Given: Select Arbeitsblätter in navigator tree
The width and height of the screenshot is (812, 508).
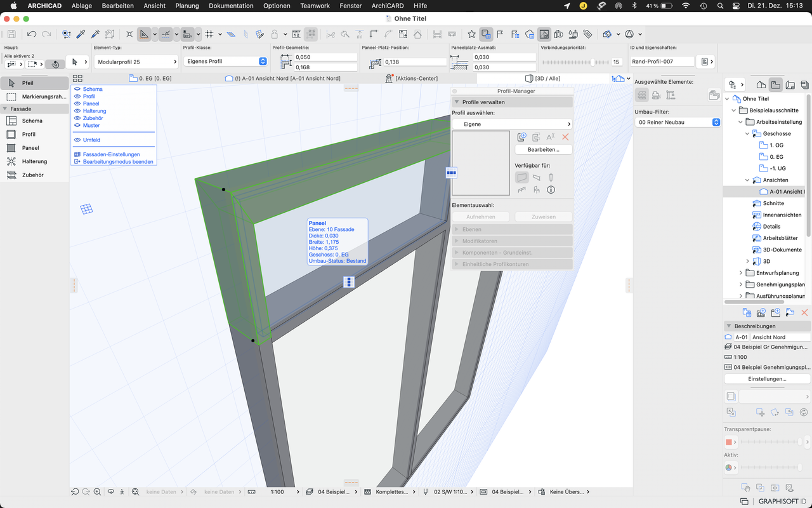Looking at the screenshot, I should 780,238.
